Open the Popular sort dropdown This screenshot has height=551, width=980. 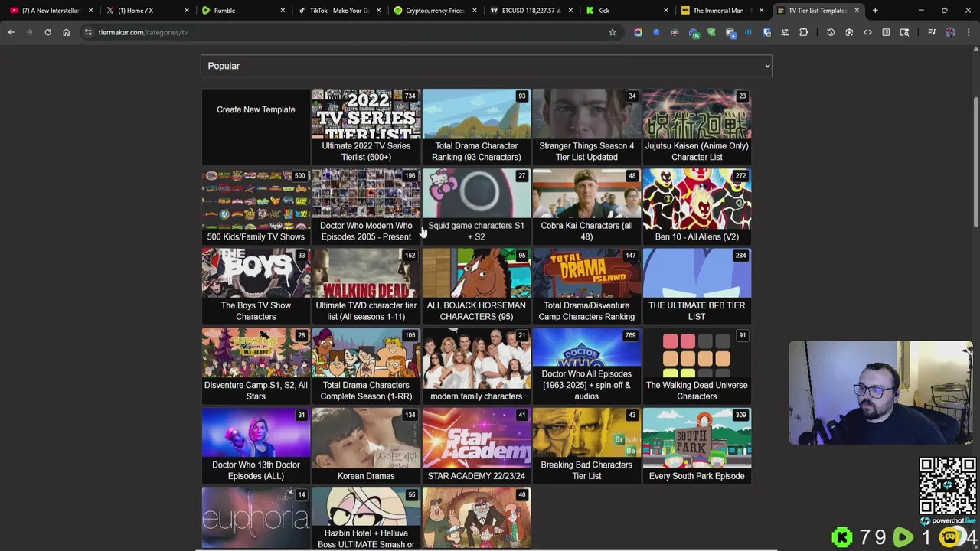486,66
